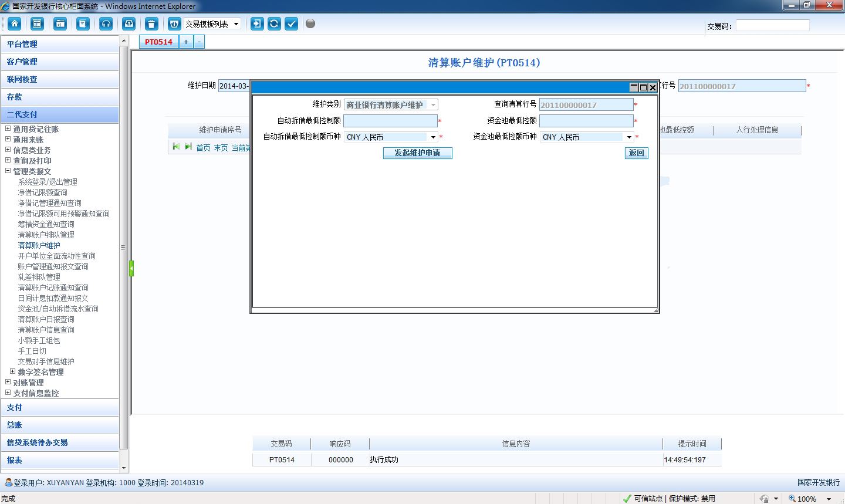Viewport: 845px width, 504px height.
Task: Click 资金池最低控额 input field
Action: [x=586, y=121]
